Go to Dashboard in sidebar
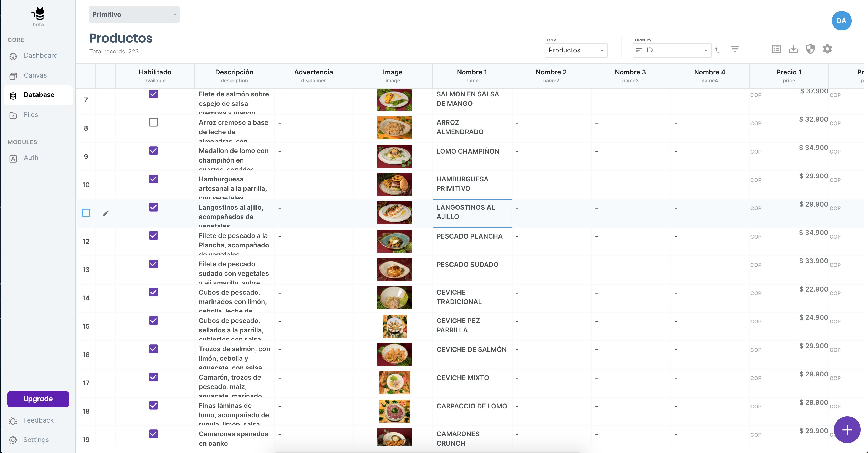The width and height of the screenshot is (868, 453). click(40, 56)
